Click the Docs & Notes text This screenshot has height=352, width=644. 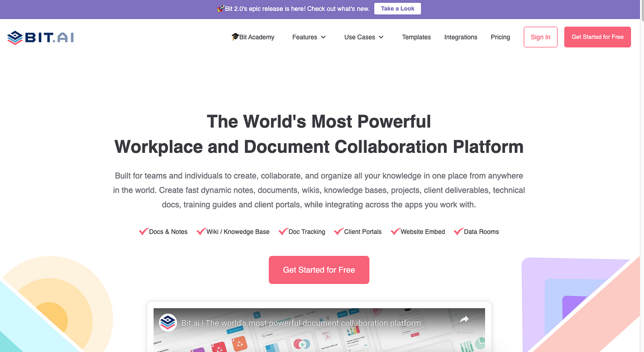coord(168,232)
